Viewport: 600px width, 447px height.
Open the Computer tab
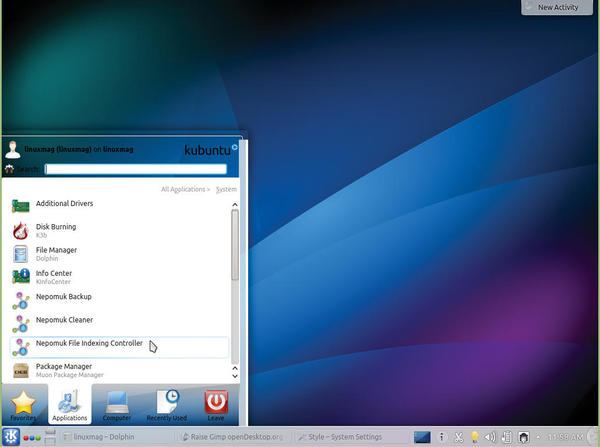pos(117,405)
